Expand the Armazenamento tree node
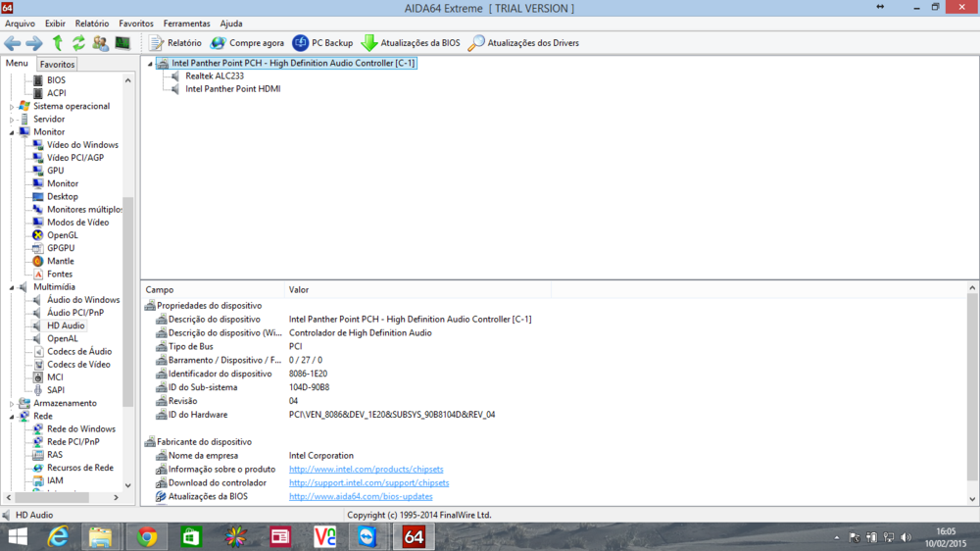 coord(12,403)
